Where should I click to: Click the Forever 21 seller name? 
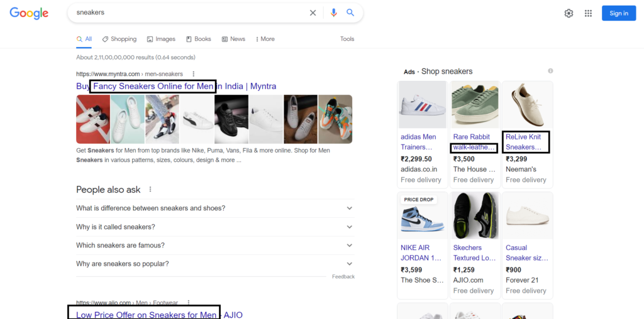click(x=522, y=280)
